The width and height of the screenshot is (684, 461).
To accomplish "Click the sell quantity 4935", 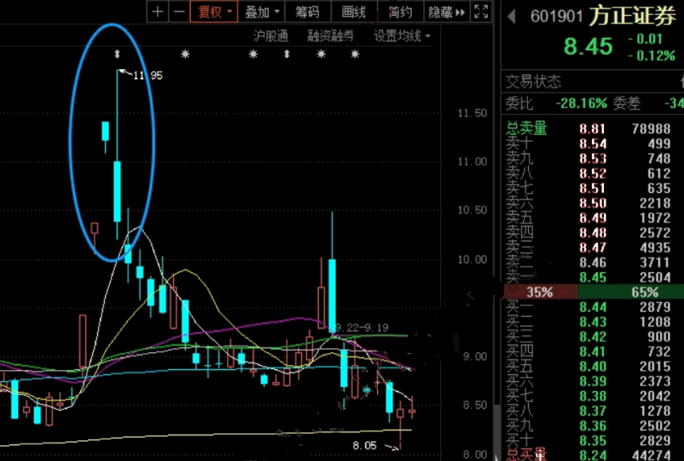I will [x=655, y=247].
